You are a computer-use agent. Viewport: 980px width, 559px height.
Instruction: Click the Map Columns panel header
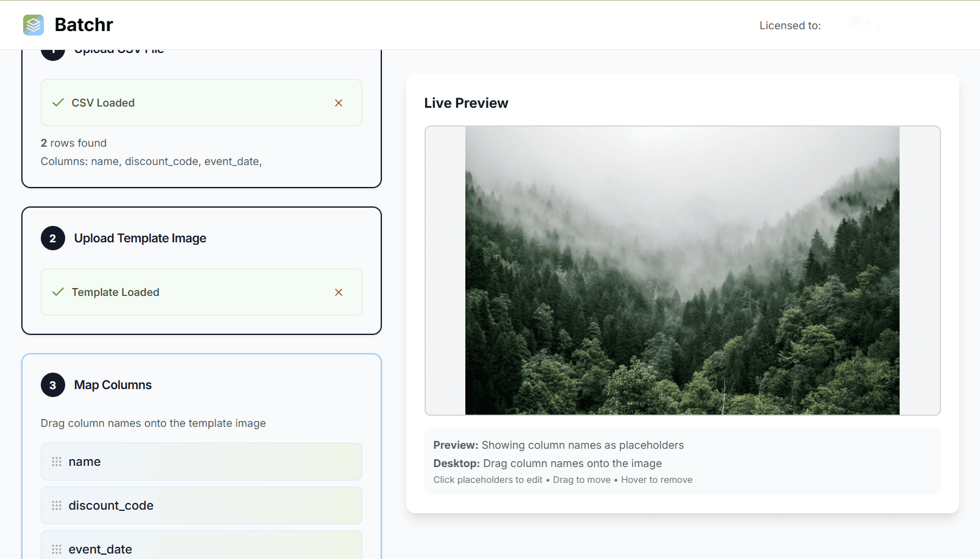click(x=112, y=385)
